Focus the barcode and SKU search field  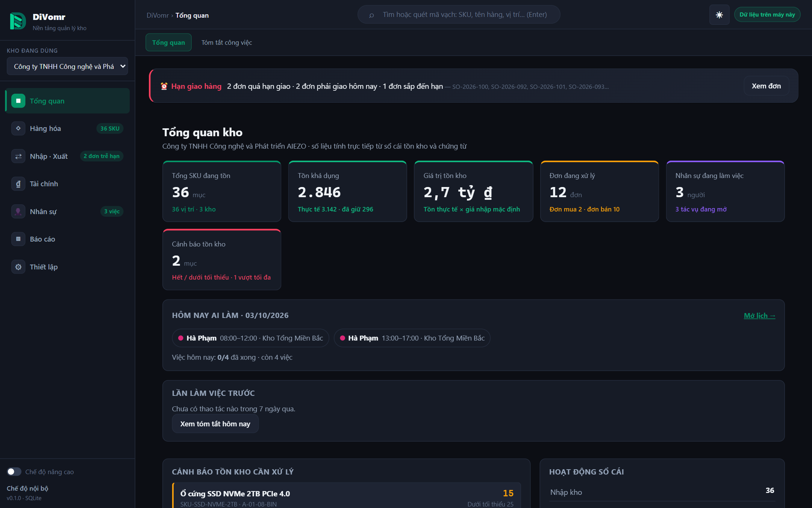coord(459,15)
